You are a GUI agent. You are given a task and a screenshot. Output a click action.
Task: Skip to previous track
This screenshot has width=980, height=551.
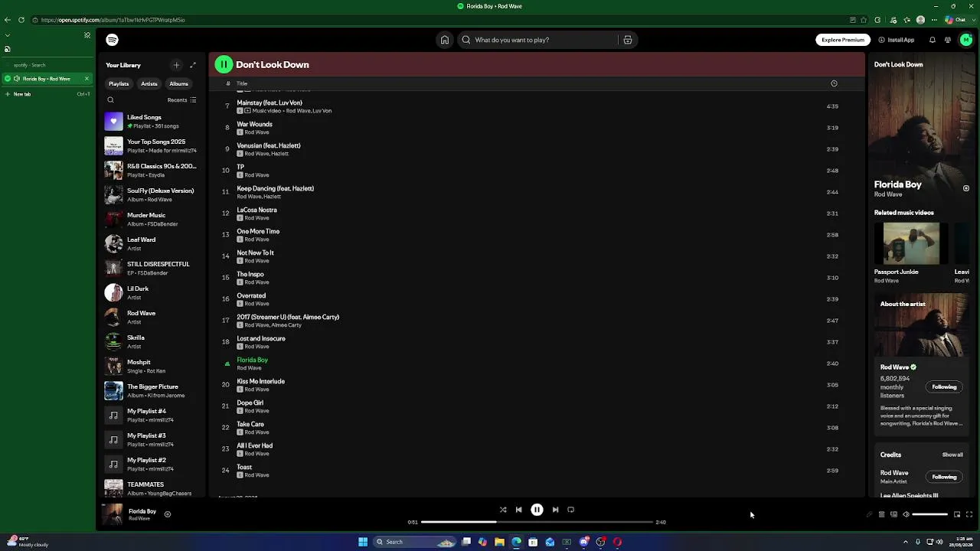(x=518, y=510)
